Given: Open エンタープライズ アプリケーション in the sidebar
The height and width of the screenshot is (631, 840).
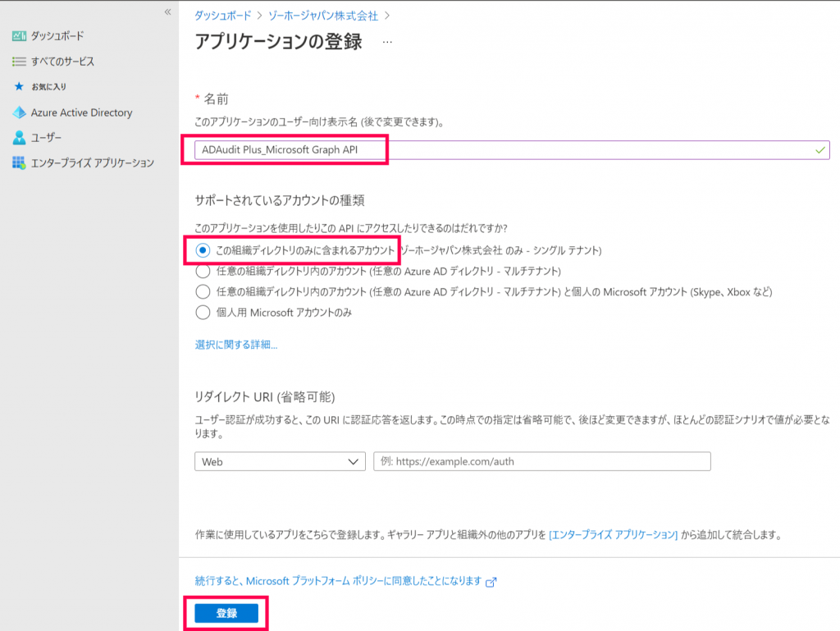Looking at the screenshot, I should [x=92, y=162].
